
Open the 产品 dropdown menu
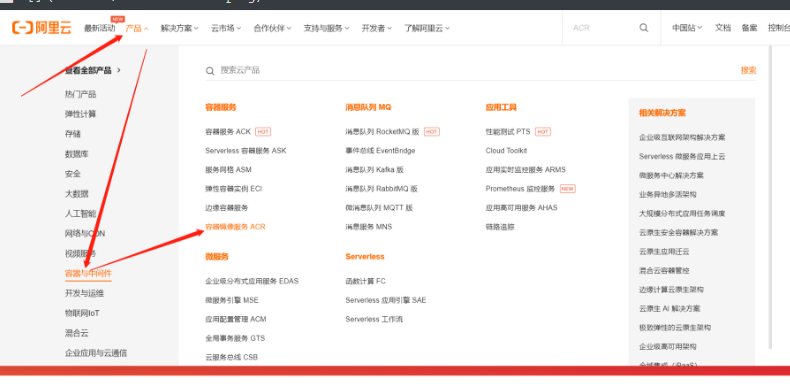point(137,28)
